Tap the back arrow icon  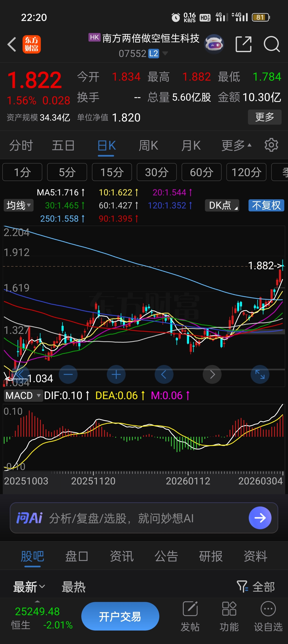coord(12,44)
